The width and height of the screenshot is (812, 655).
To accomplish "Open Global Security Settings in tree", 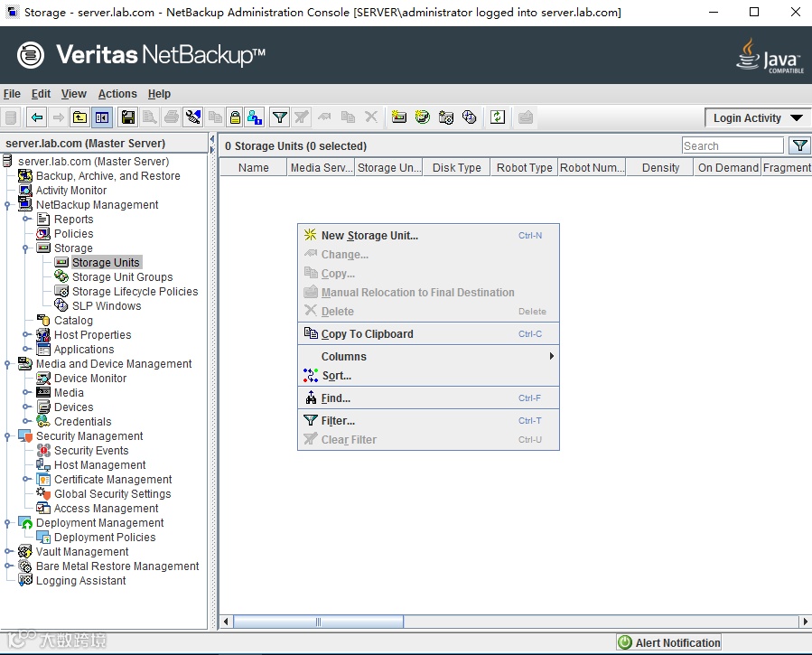I will pyautogui.click(x=112, y=494).
